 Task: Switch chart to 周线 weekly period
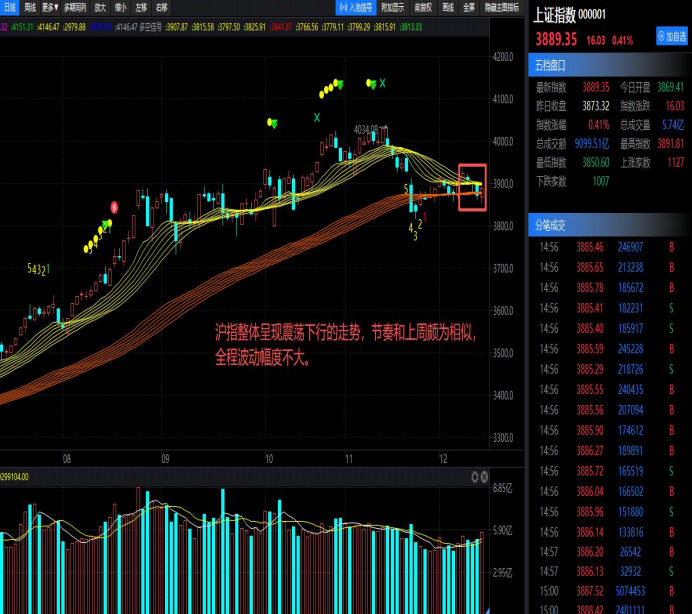point(30,8)
